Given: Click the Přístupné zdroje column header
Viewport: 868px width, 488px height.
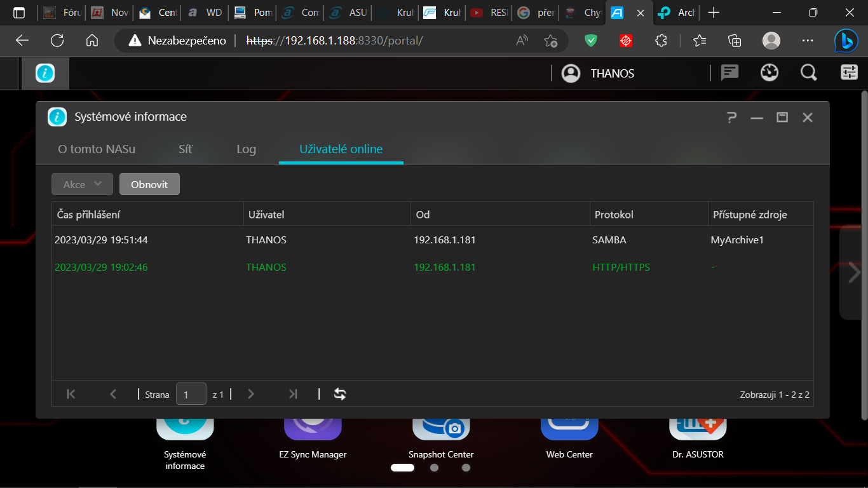Looking at the screenshot, I should pyautogui.click(x=761, y=214).
